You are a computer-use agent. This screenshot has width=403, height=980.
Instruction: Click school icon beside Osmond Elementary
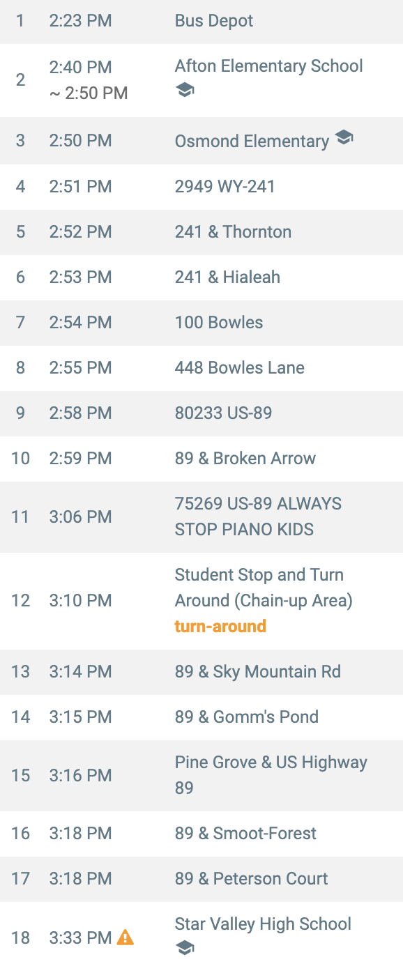pyautogui.click(x=344, y=137)
